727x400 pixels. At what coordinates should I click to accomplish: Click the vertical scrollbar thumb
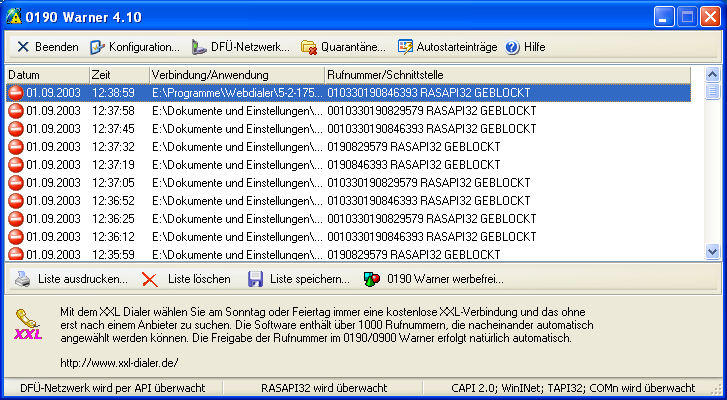coord(712,91)
